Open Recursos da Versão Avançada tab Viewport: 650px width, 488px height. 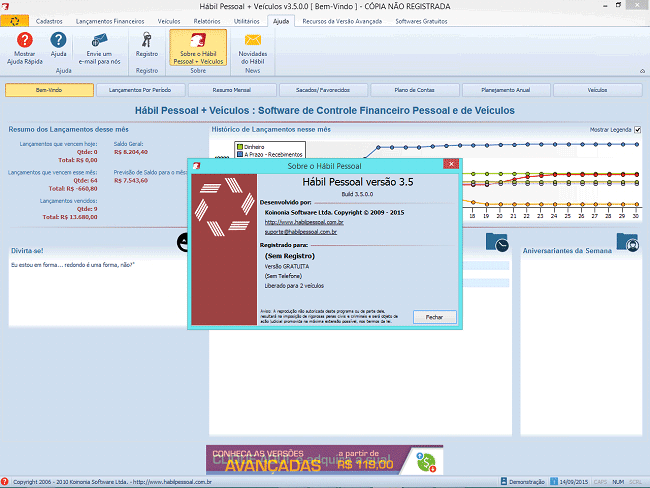click(342, 21)
